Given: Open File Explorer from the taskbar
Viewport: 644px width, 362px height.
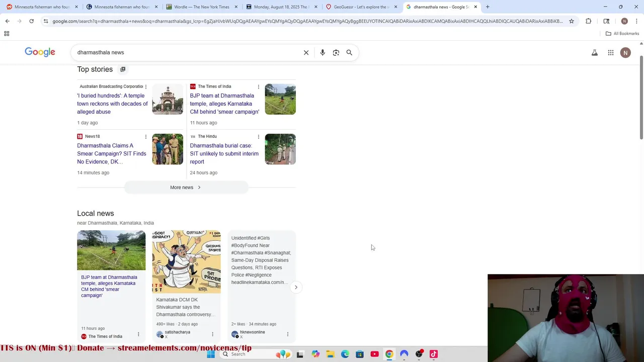Looking at the screenshot, I should tap(330, 354).
